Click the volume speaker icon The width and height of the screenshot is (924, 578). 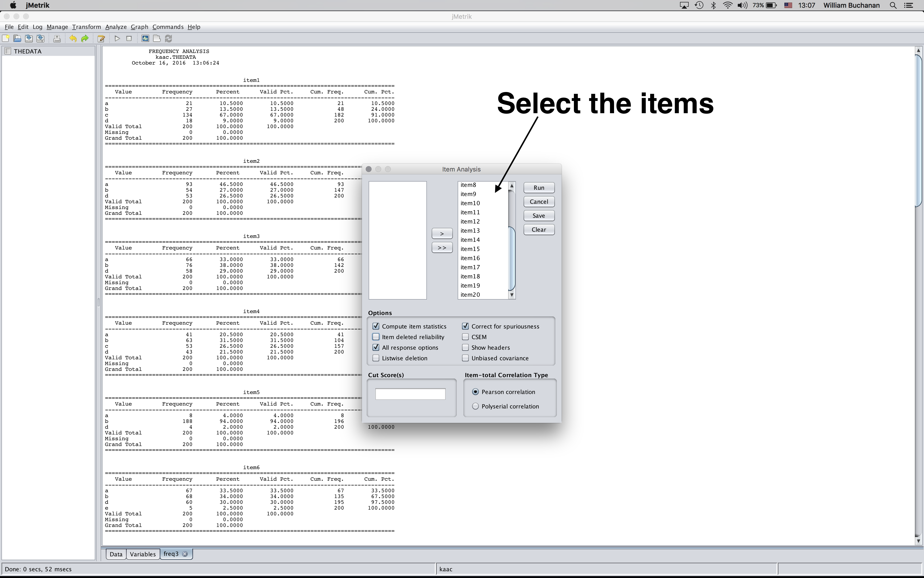tap(742, 5)
